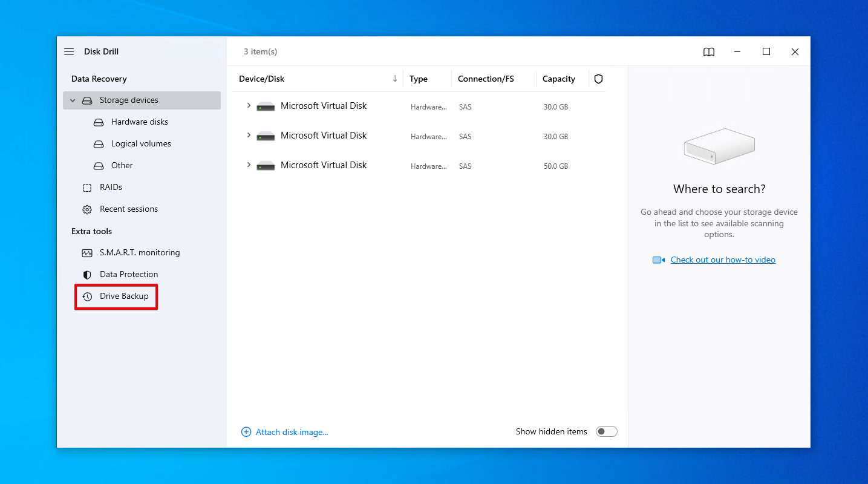This screenshot has width=868, height=484.
Task: Open the knowledge base book icon
Action: coord(708,51)
